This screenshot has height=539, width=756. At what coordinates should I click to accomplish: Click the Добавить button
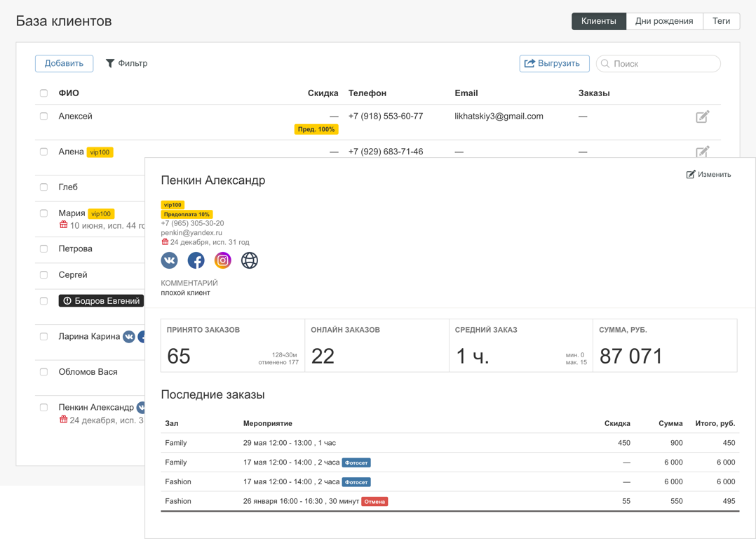click(x=64, y=63)
